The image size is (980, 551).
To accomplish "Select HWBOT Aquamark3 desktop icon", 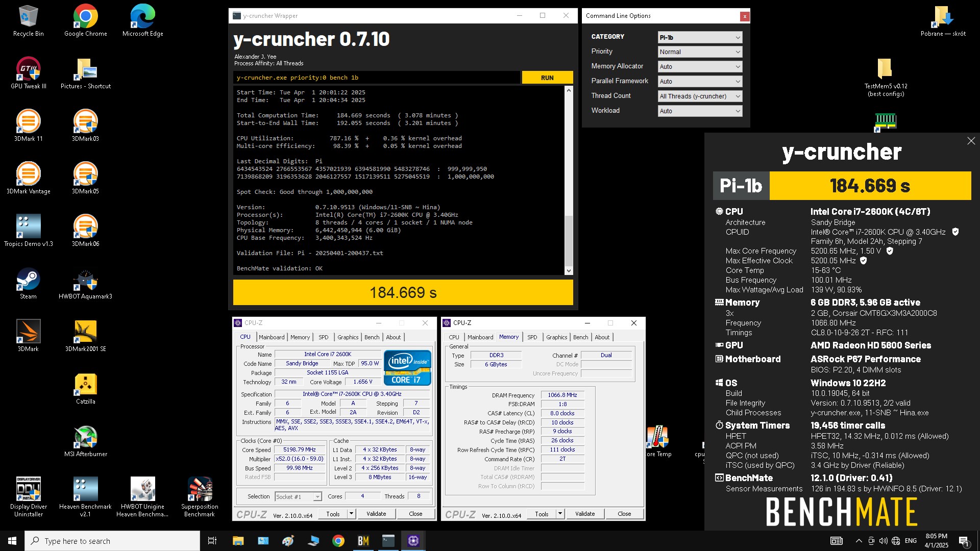I will coord(85,284).
